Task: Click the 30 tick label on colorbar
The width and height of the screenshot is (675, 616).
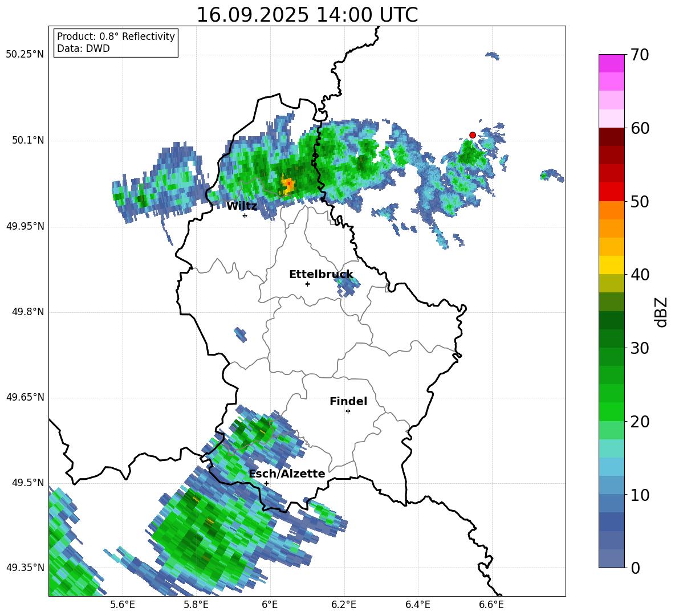Action: click(x=639, y=348)
